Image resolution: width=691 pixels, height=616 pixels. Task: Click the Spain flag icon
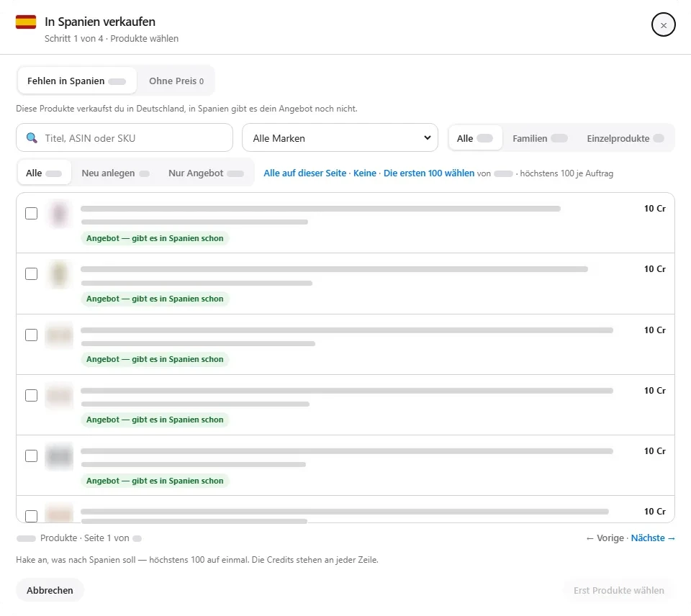click(x=26, y=22)
